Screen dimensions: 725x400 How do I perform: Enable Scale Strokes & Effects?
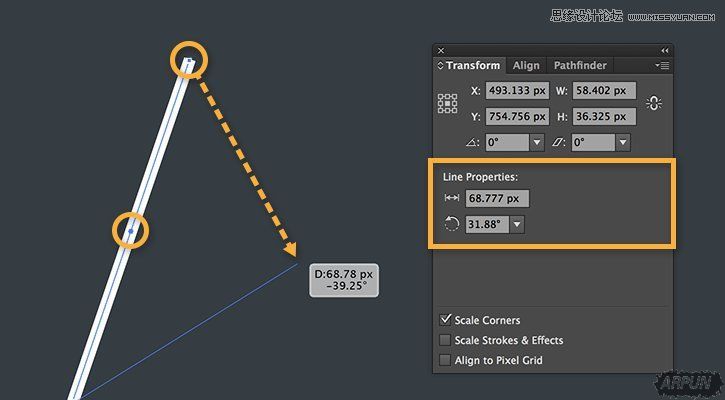pos(445,341)
